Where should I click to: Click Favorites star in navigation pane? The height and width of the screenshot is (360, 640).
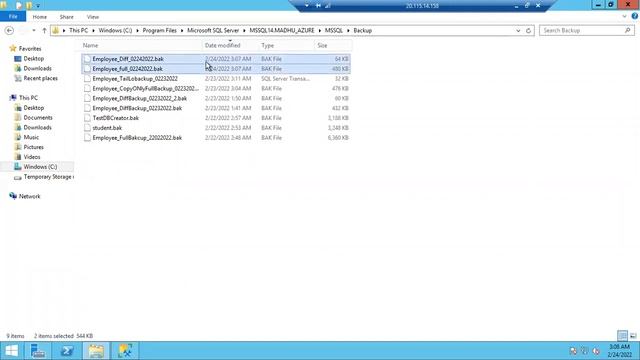13,49
